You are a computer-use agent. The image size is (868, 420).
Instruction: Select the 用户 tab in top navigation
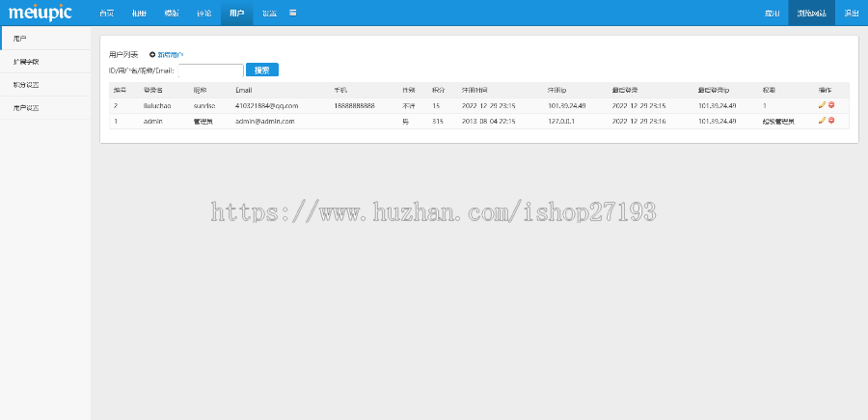[236, 13]
